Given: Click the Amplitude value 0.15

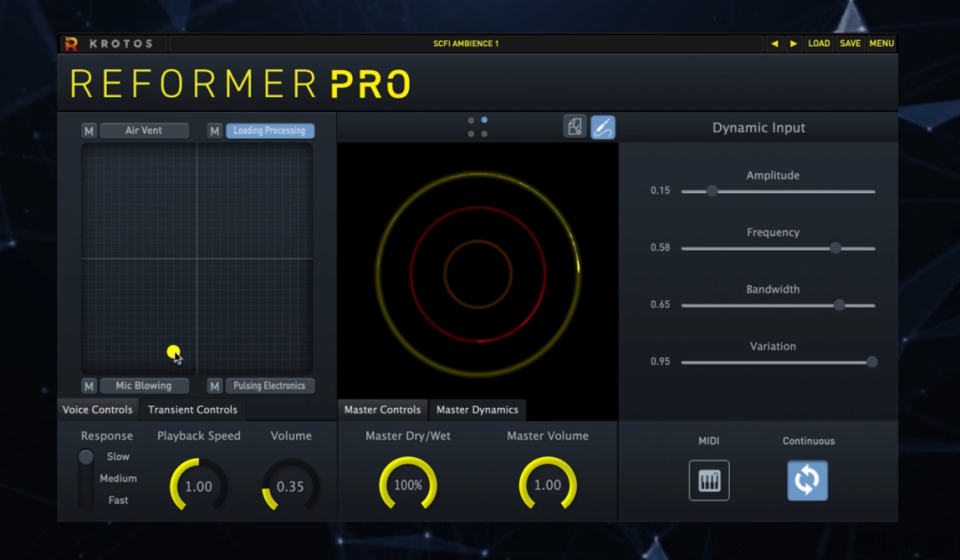Looking at the screenshot, I should point(660,190).
